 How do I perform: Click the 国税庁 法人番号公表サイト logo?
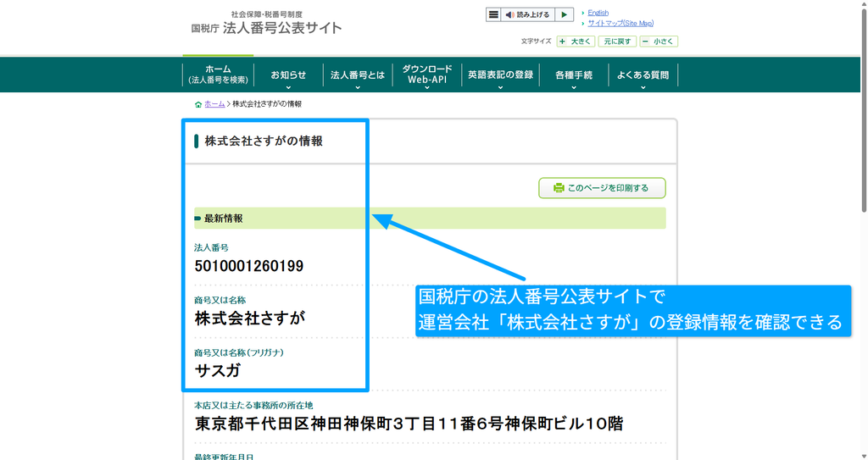(x=266, y=23)
